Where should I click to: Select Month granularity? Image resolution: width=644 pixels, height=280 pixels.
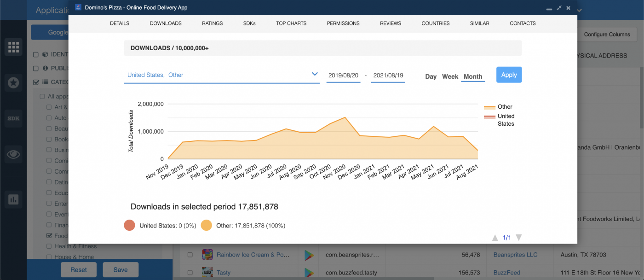[x=473, y=76]
